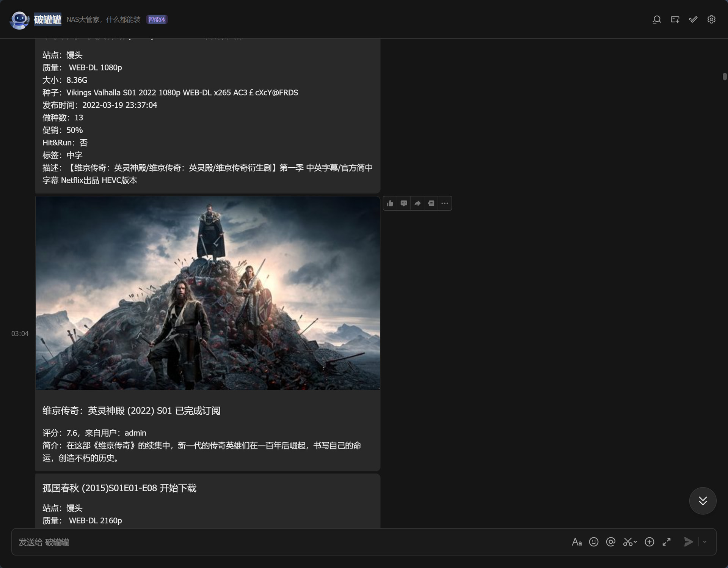Click the @ mention icon

pyautogui.click(x=610, y=542)
